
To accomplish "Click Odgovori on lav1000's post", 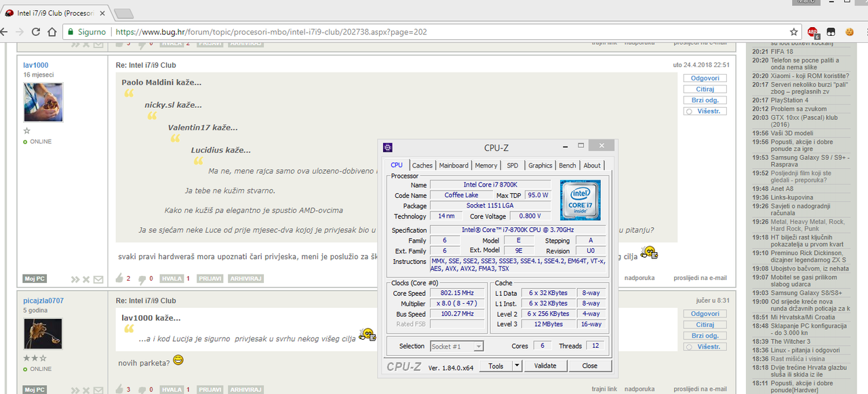I will 705,78.
